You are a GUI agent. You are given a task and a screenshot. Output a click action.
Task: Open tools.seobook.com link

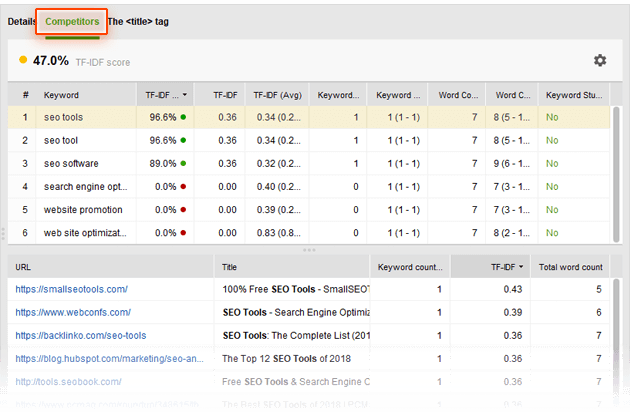68,381
